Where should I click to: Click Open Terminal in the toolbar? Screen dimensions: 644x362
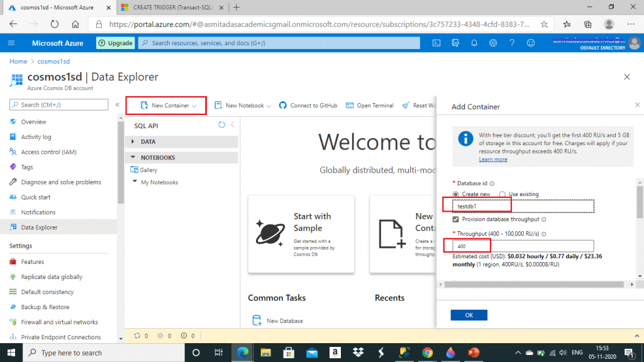(x=370, y=106)
